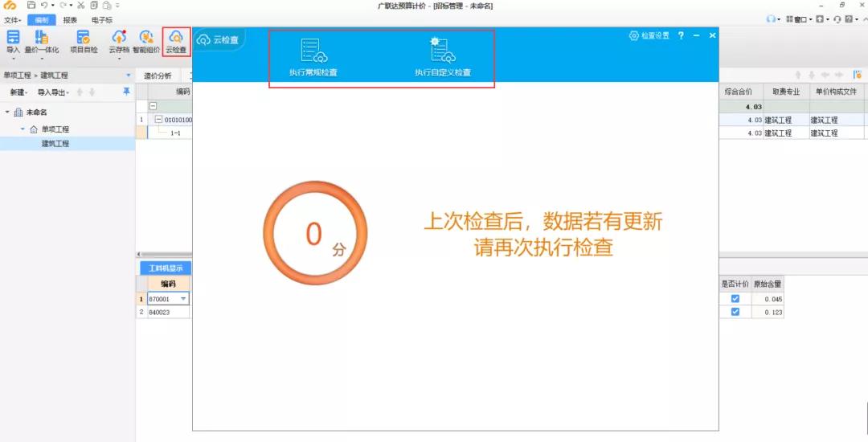Click the 编码 header in the lower table
Image resolution: width=868 pixels, height=442 pixels.
(168, 284)
